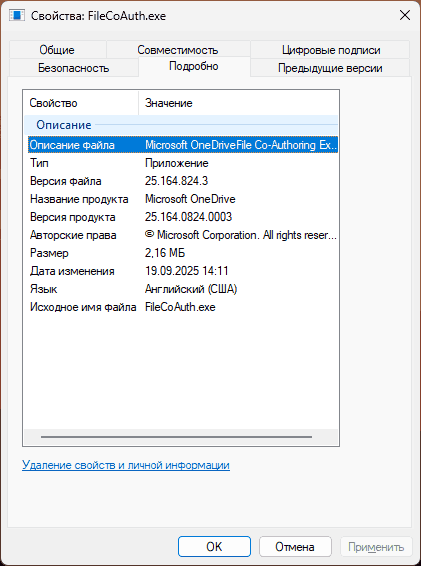Open Удаление свойств и личной информации link

(x=126, y=465)
